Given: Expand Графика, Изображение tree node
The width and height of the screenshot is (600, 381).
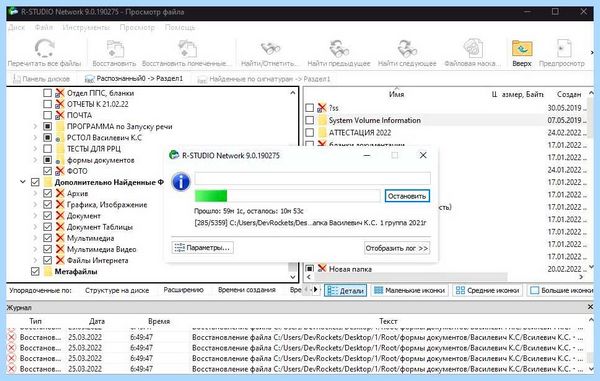Looking at the screenshot, I should point(35,204).
